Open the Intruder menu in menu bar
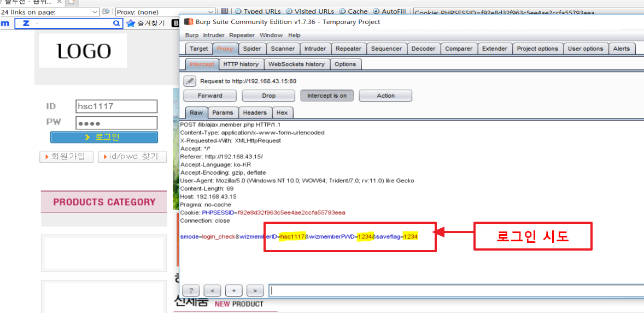Image resolution: width=644 pixels, height=321 pixels. (214, 35)
